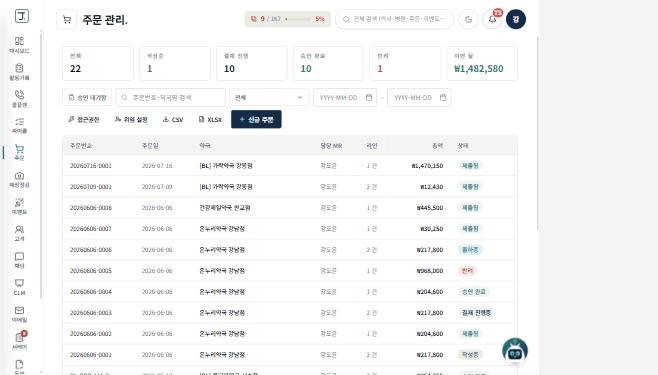
Task: Click the 신규 주문 new order button
Action: point(256,120)
